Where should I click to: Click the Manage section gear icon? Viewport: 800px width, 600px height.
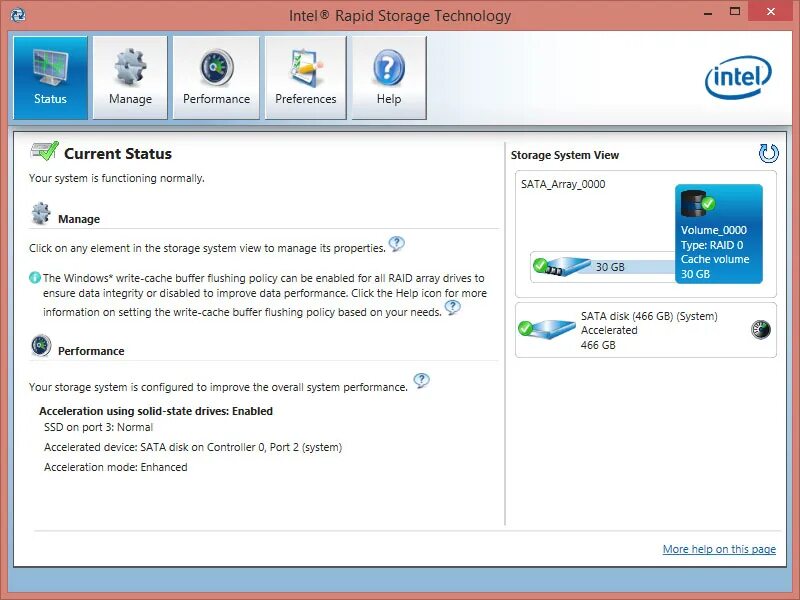(x=40, y=213)
